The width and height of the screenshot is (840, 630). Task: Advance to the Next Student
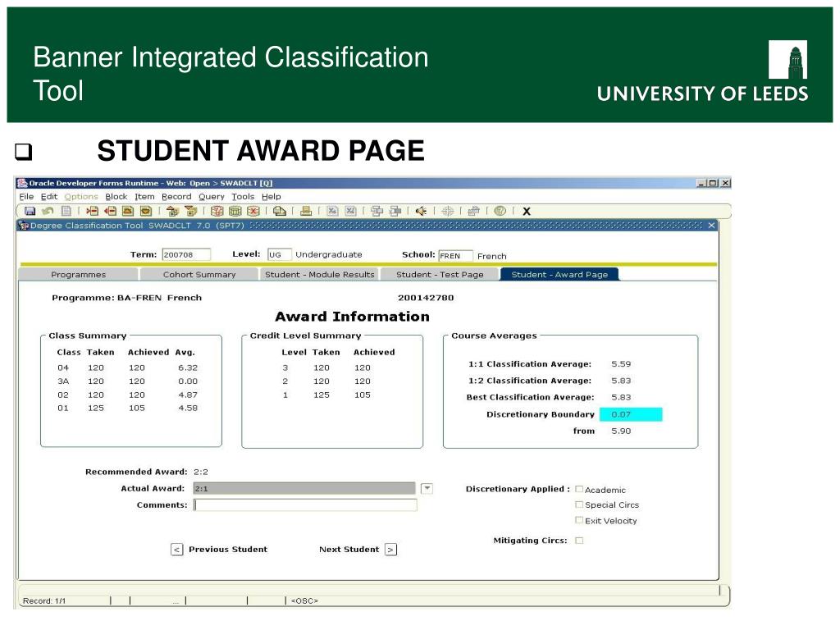(x=391, y=550)
